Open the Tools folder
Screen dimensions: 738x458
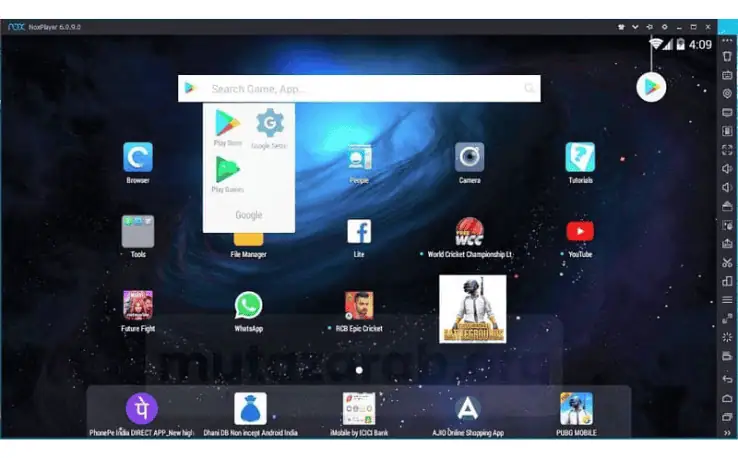[x=138, y=231]
